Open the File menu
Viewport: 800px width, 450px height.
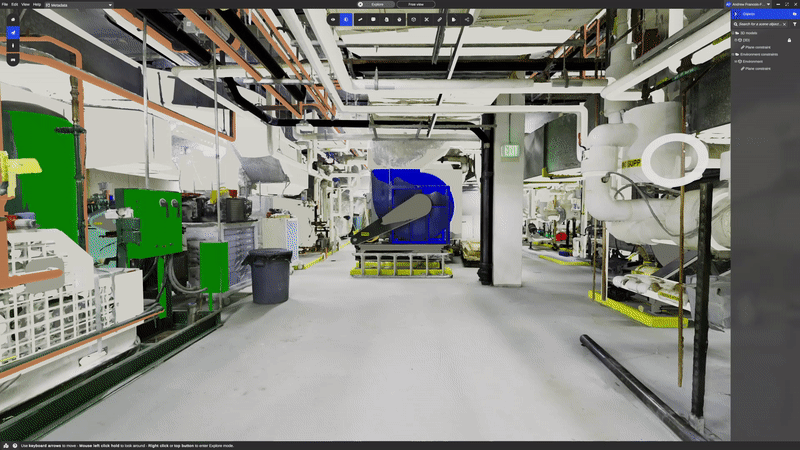pyautogui.click(x=6, y=4)
